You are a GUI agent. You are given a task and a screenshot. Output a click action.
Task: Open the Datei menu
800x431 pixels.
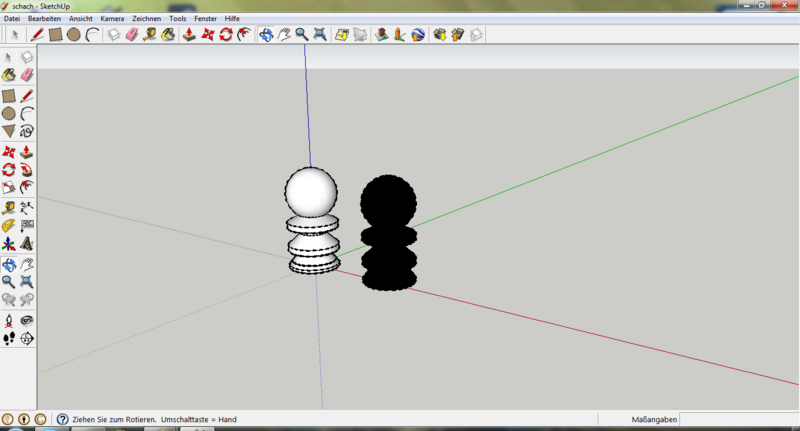click(x=13, y=19)
